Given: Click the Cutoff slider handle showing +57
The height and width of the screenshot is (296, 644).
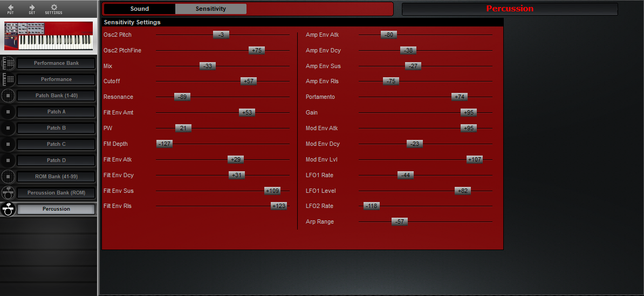Looking at the screenshot, I should tap(249, 81).
